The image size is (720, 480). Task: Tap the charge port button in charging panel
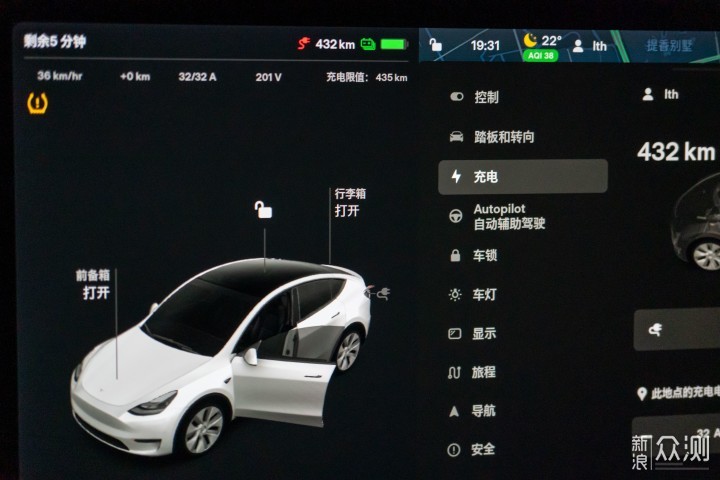(x=677, y=330)
